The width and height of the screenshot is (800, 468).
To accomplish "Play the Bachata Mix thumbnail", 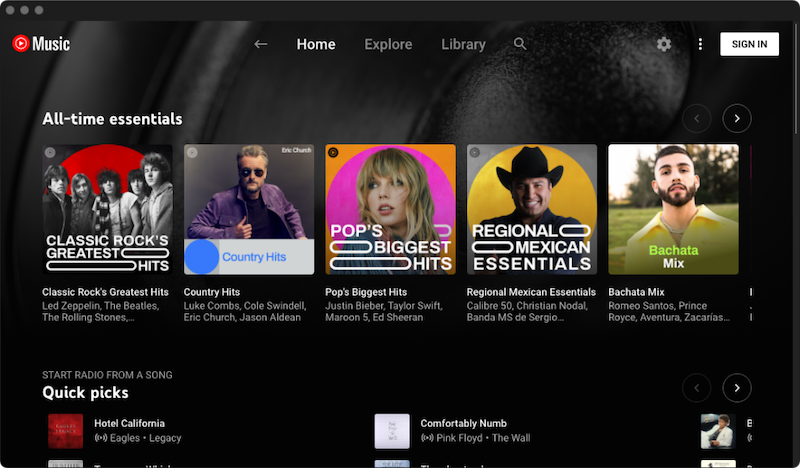I will (x=673, y=209).
